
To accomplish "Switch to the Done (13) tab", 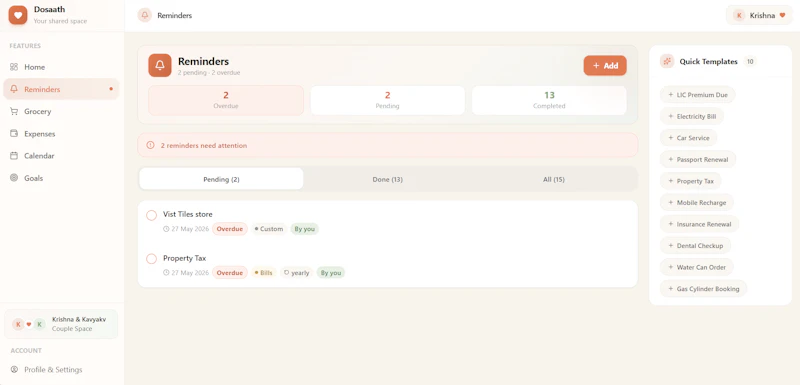I will 387,179.
